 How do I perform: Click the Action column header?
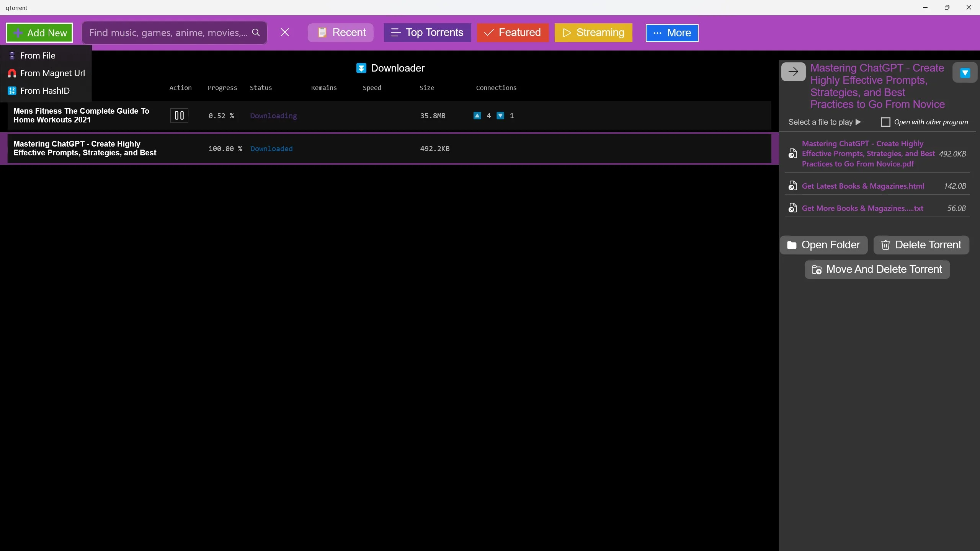[180, 88]
